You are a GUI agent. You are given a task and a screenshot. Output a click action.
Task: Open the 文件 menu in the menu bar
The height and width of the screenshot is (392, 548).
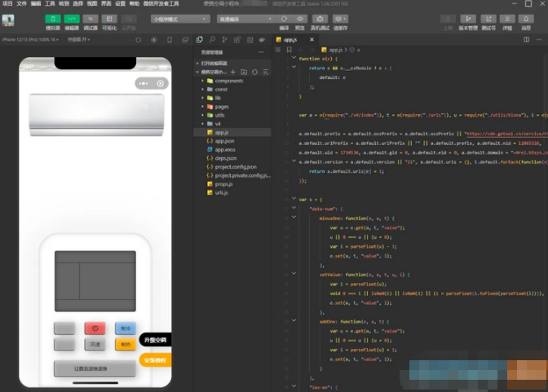(22, 3)
